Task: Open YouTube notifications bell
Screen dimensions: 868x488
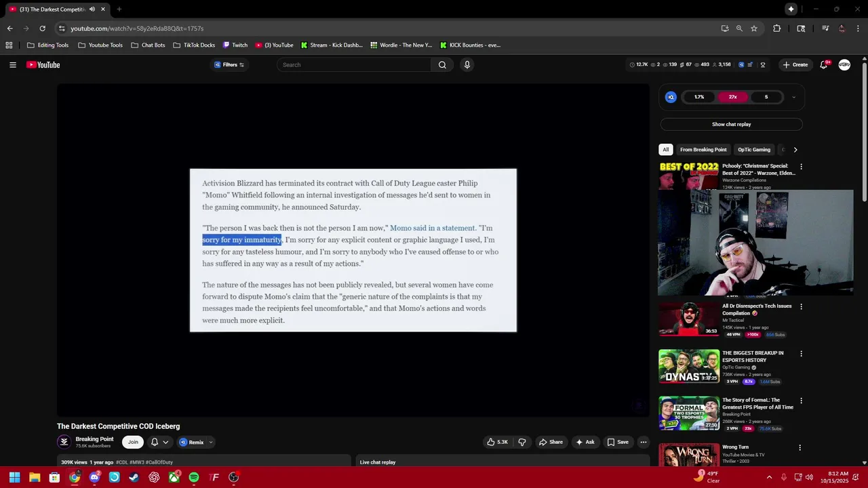Action: coord(824,65)
